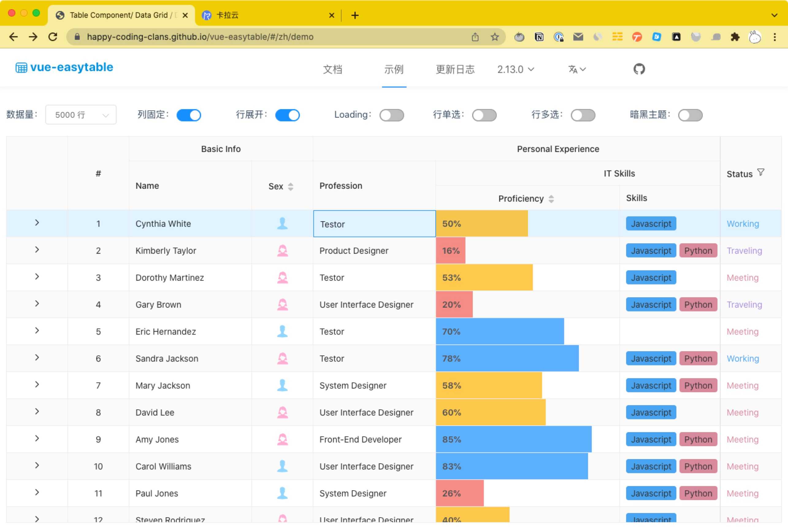Open the GitHub repository icon
This screenshot has height=532, width=788.
[639, 69]
